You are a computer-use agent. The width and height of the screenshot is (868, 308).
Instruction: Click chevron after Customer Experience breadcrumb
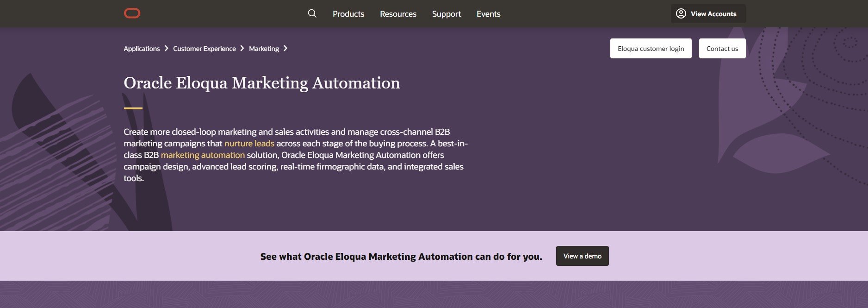[x=242, y=48]
